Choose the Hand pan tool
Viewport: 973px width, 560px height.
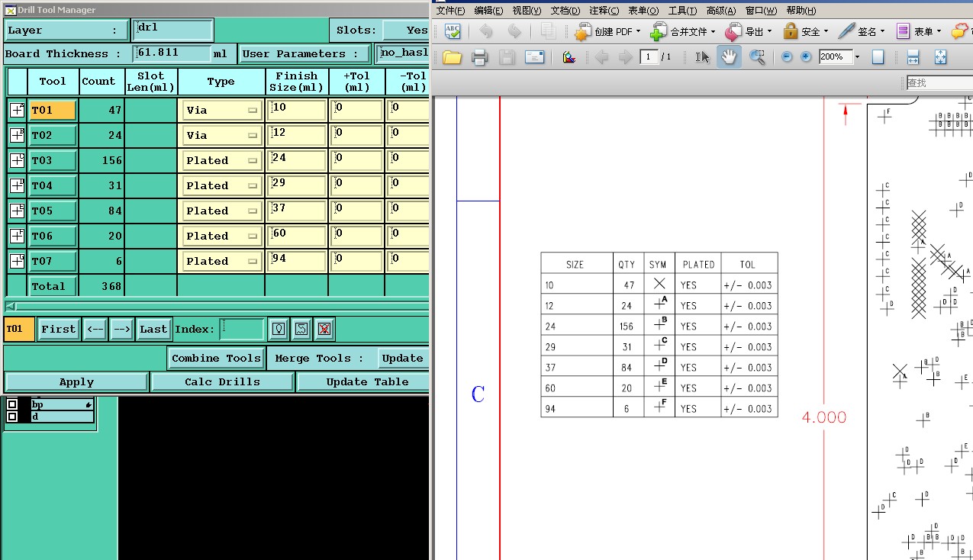coord(730,57)
